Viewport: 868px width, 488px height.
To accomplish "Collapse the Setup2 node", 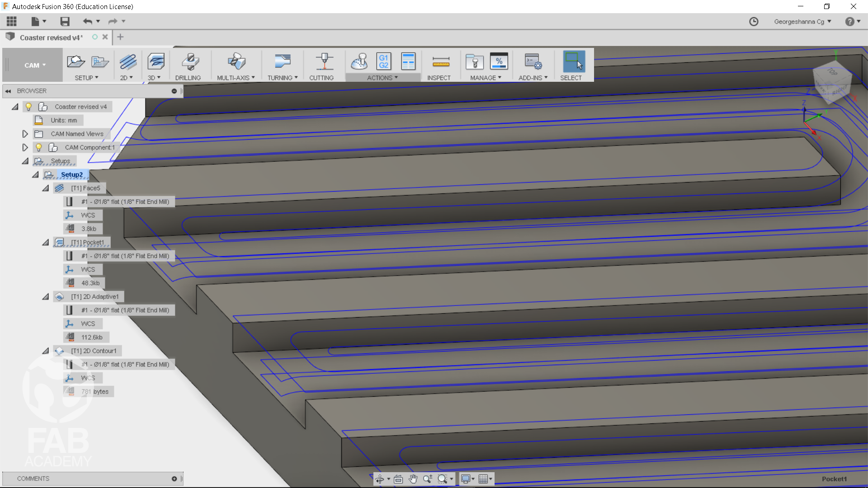I will [35, 174].
